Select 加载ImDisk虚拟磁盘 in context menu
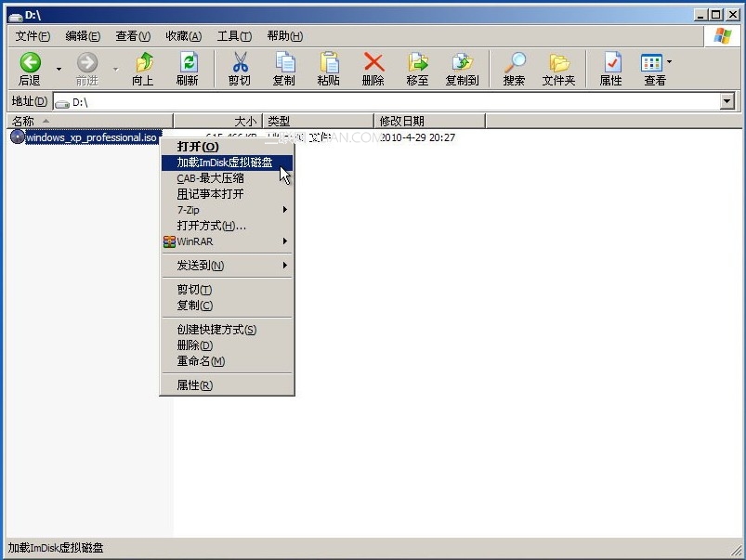Screen dimensions: 746x560 coord(227,163)
